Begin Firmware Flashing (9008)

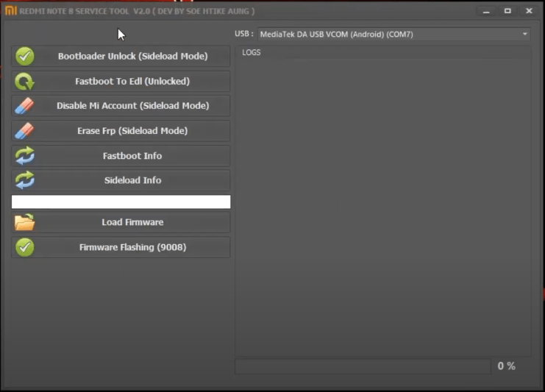121,247
